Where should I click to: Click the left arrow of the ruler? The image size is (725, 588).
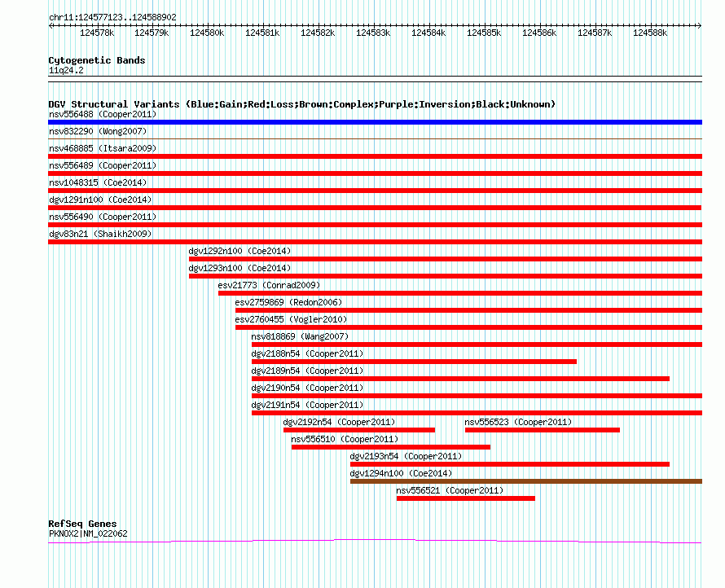pyautogui.click(x=51, y=26)
